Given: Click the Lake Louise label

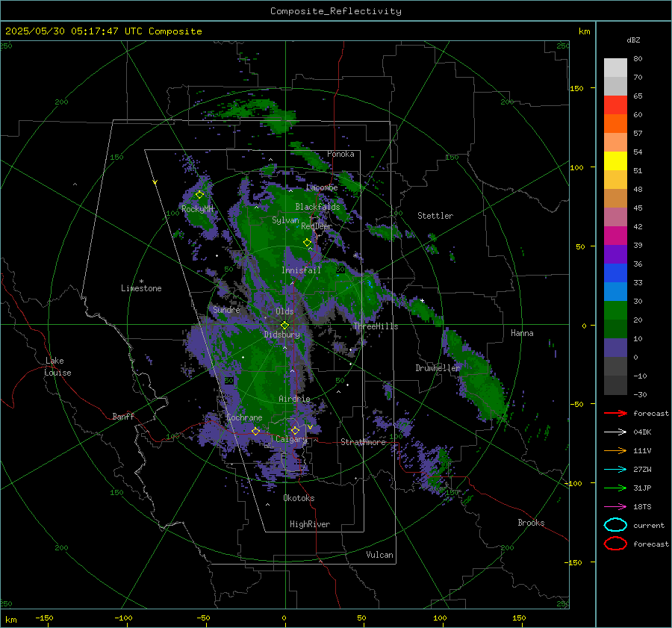Looking at the screenshot, I should [57, 367].
